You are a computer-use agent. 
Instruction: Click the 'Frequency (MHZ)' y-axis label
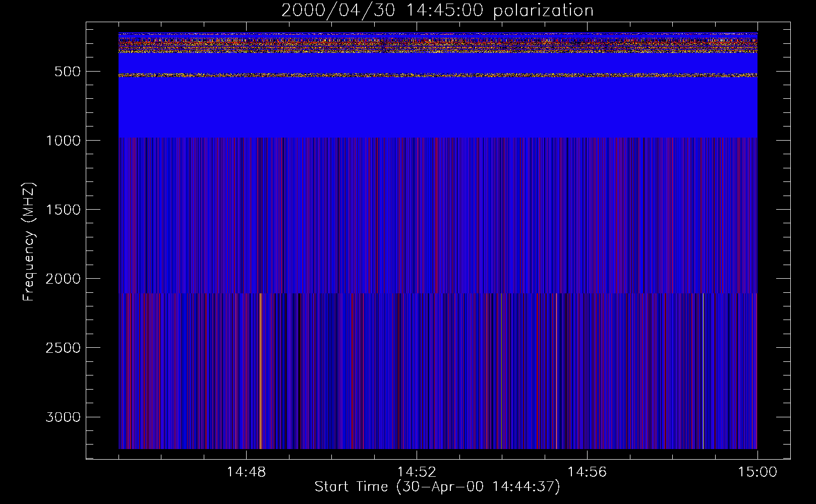29,242
